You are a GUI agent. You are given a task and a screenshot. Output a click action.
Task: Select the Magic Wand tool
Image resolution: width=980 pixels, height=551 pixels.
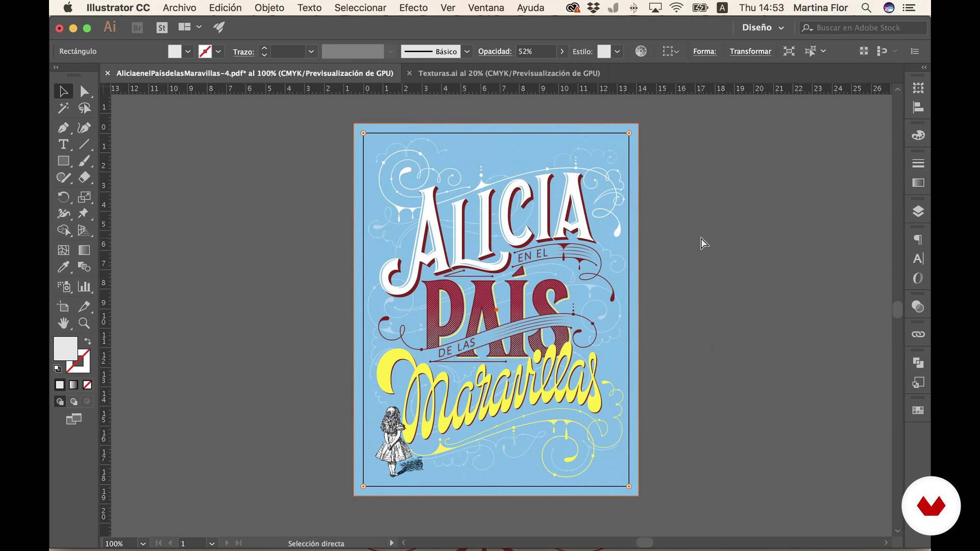pos(63,108)
